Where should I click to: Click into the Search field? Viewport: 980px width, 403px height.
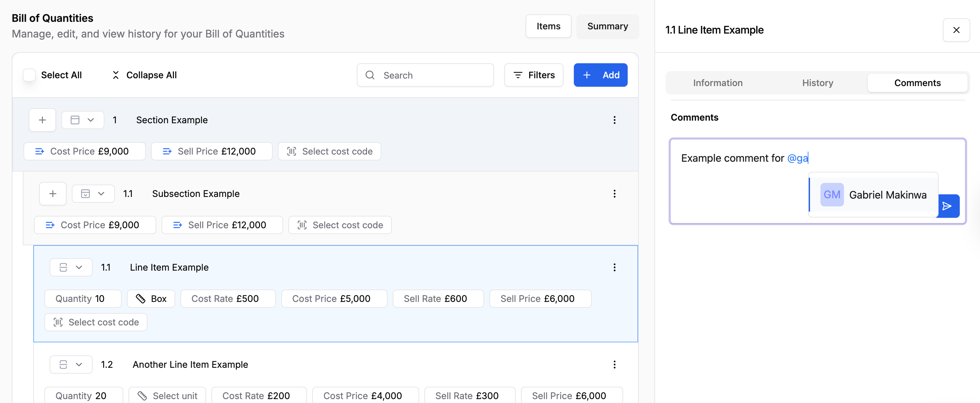(425, 75)
